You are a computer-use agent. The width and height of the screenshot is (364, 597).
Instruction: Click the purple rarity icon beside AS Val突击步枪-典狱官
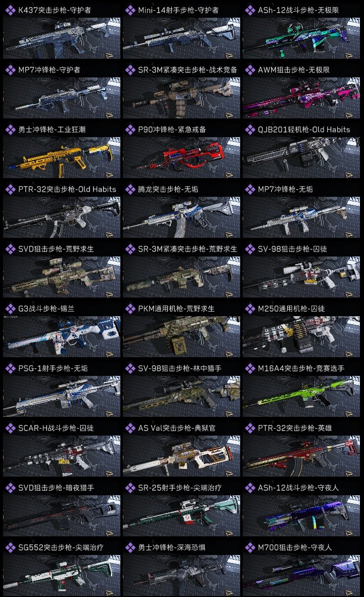(130, 429)
